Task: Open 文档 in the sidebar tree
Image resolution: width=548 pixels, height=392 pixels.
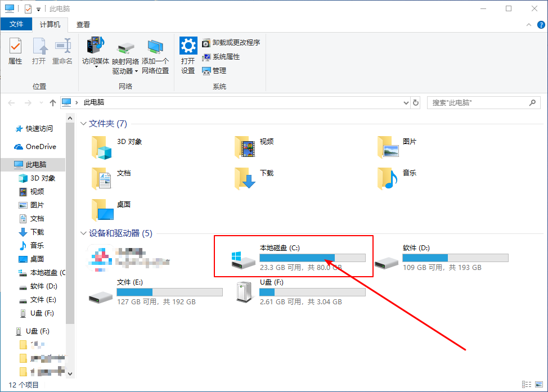Action: [x=32, y=219]
